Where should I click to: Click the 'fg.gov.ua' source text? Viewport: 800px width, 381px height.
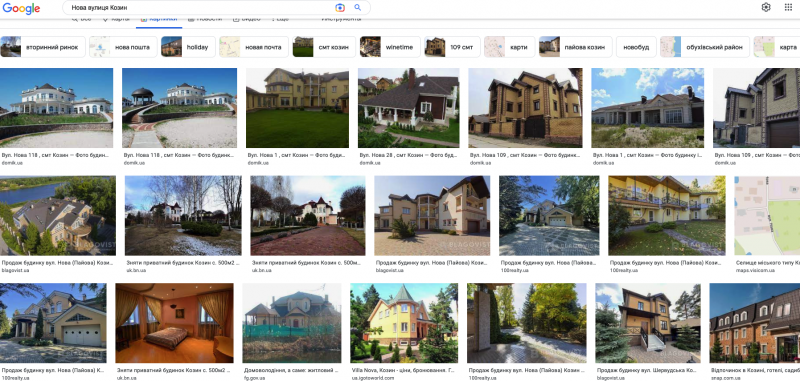(253, 378)
